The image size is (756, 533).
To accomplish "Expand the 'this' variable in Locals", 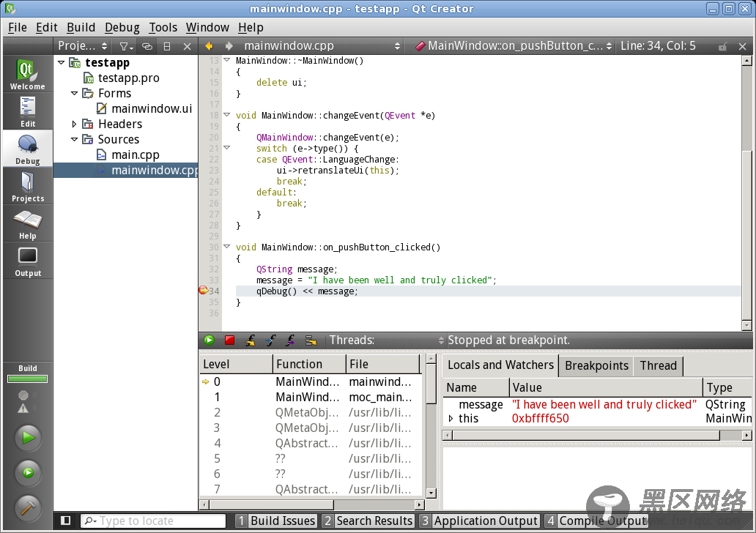I will pyautogui.click(x=451, y=418).
